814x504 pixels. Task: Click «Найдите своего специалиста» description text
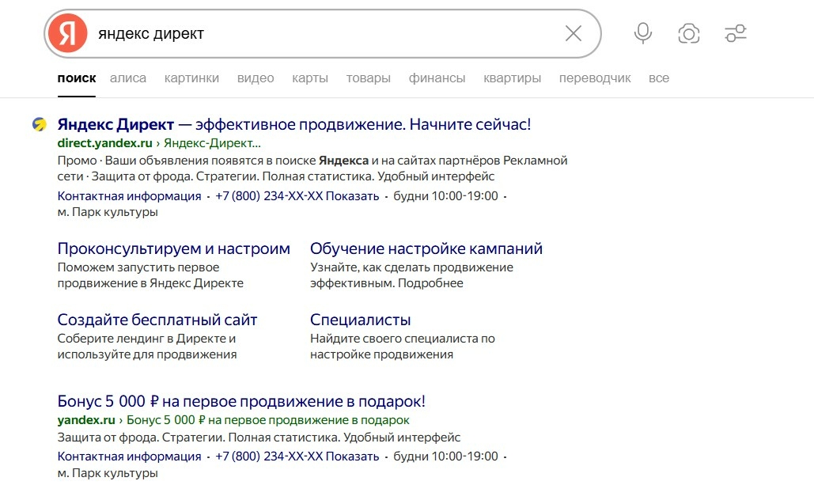[x=403, y=347]
